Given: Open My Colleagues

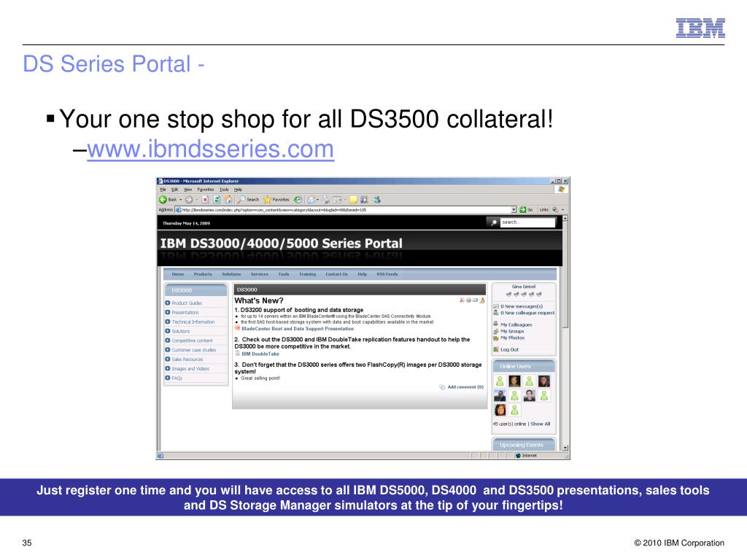Looking at the screenshot, I should pos(516,324).
